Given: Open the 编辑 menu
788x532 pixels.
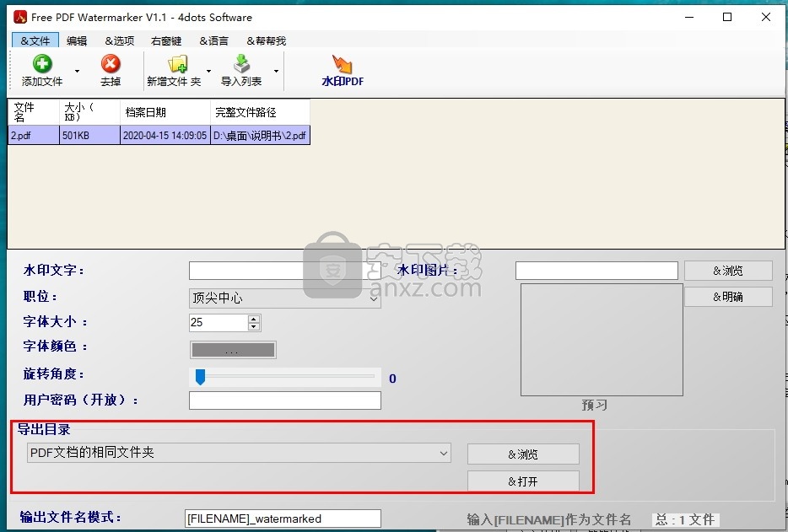Looking at the screenshot, I should pyautogui.click(x=77, y=40).
